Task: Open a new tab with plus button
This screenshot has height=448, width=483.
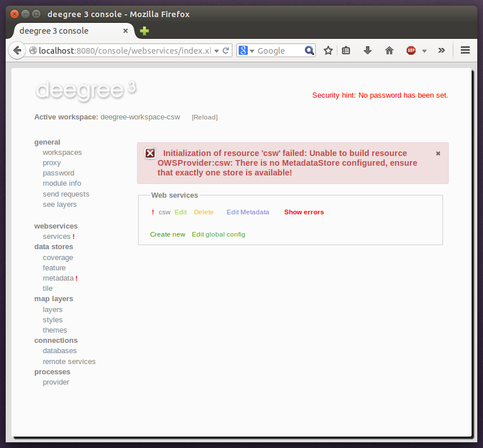Action: pos(145,31)
